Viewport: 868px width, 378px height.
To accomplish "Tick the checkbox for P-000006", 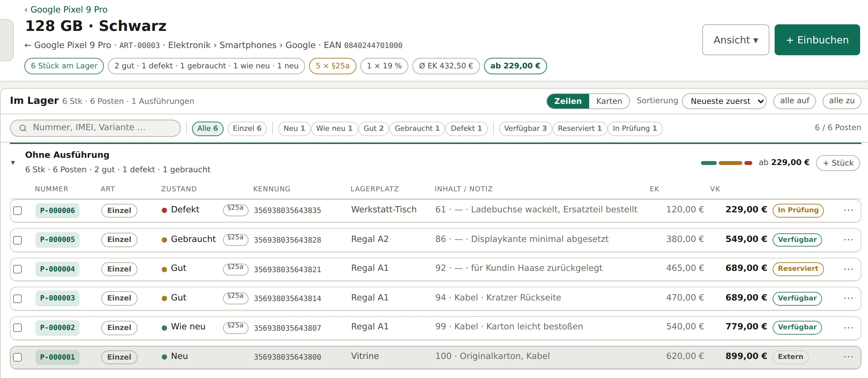I will click(x=17, y=211).
